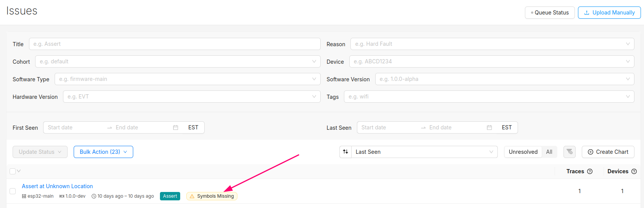The image size is (644, 208).
Task: Click the teal Assert tag badge
Action: click(x=170, y=196)
